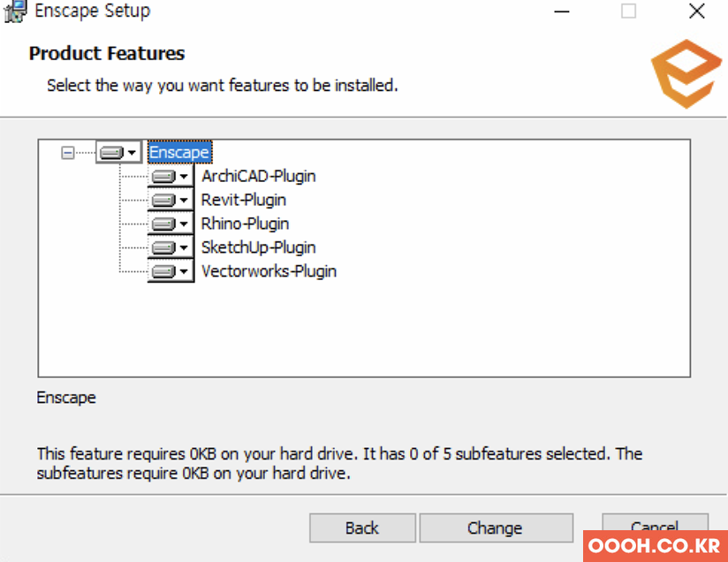The height and width of the screenshot is (562, 728).
Task: Click the Change button
Action: 496,528
